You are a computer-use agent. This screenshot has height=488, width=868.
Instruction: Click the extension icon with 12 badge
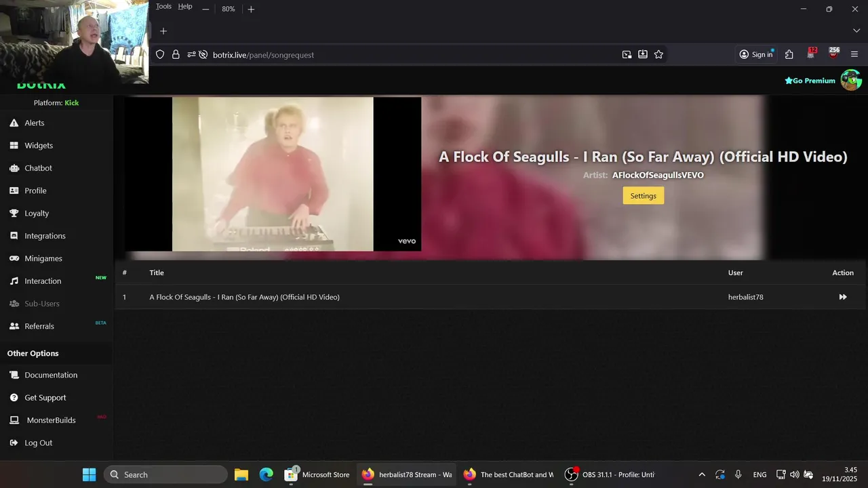pos(812,54)
